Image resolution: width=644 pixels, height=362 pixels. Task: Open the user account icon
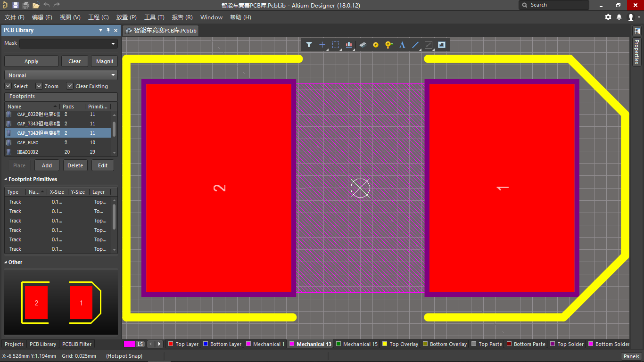point(631,17)
